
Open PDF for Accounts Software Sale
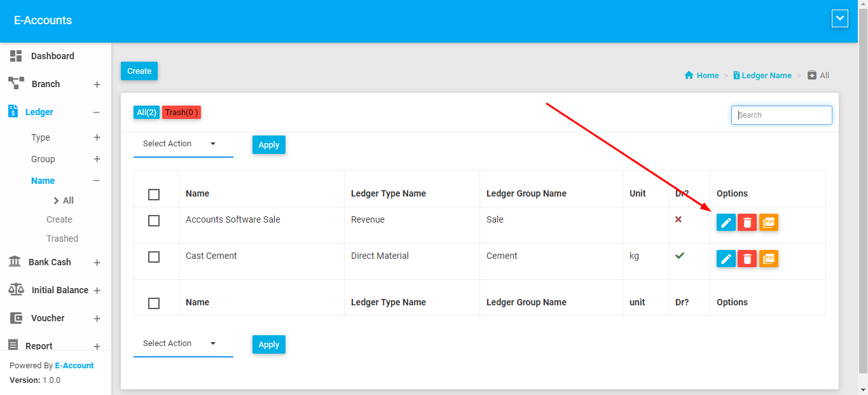pos(769,223)
